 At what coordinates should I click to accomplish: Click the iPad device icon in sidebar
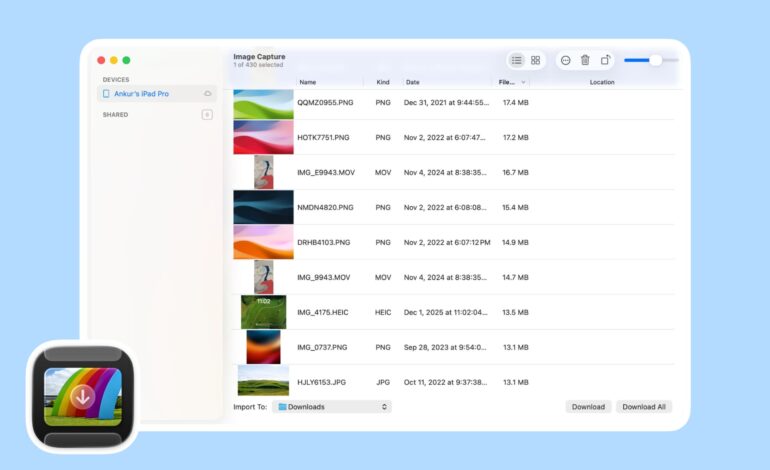click(106, 94)
